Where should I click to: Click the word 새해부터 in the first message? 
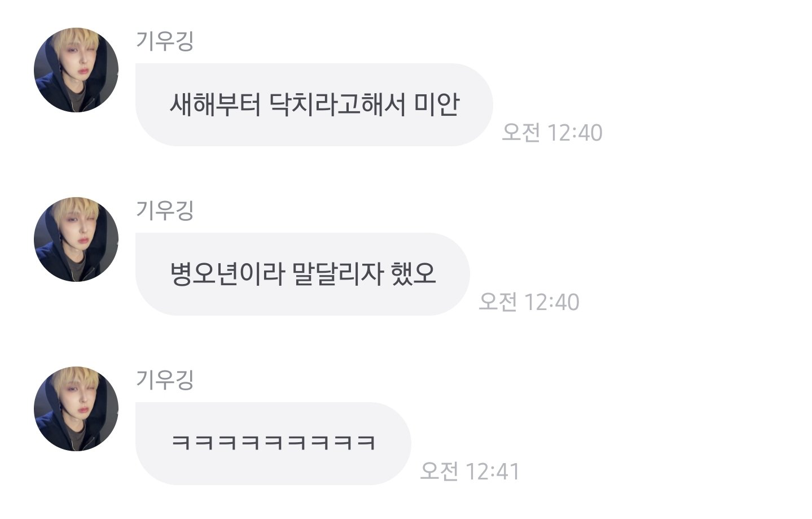coord(215,104)
